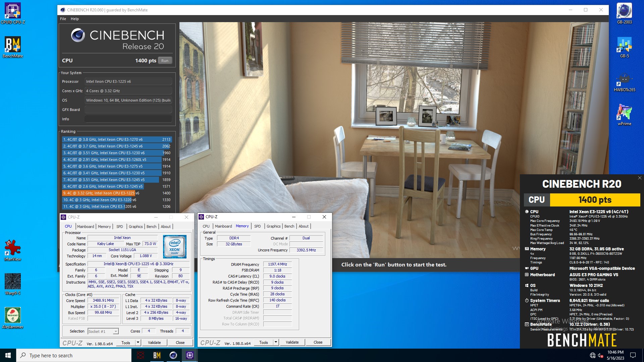Switch to Graphics tab in left CPU-Z
The width and height of the screenshot is (644, 362).
tap(136, 227)
